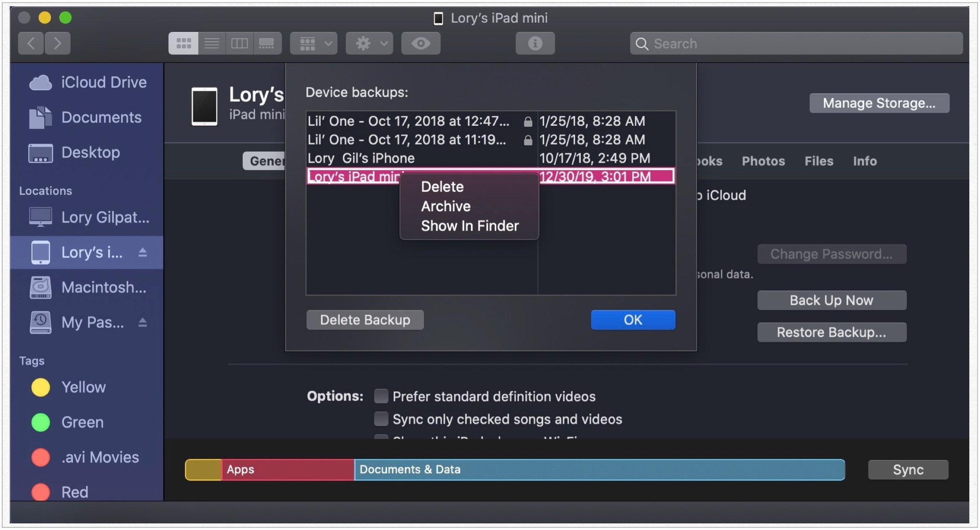Click the yellow storage bar segment
This screenshot has width=980, height=530.
[x=203, y=470]
